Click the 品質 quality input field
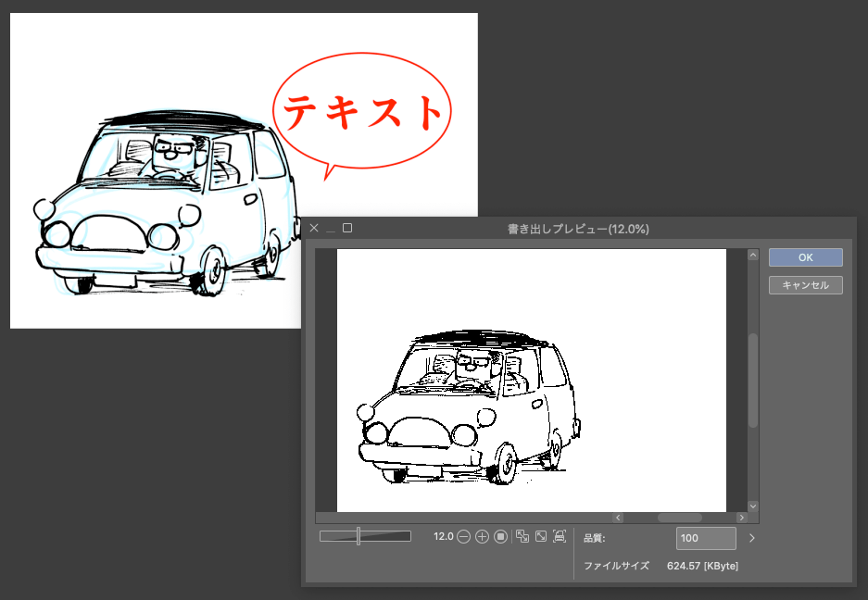The image size is (868, 600). coord(706,538)
